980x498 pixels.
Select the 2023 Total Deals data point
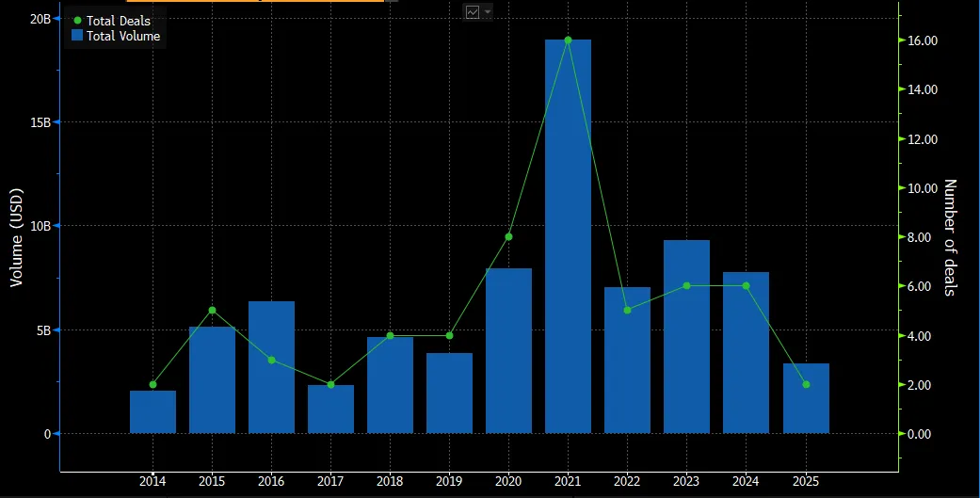click(687, 285)
